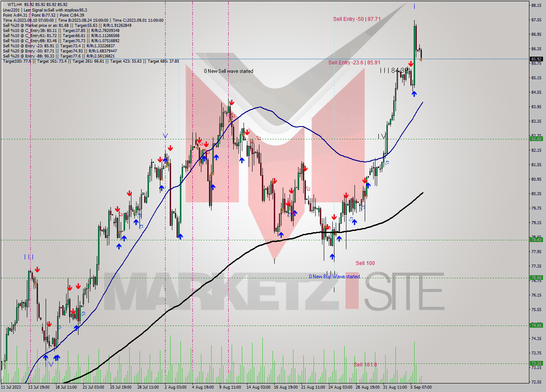546x392 pixels.
Task: Click the 'Sell Entry -23.6 | 85.91' label
Action: coord(354,62)
